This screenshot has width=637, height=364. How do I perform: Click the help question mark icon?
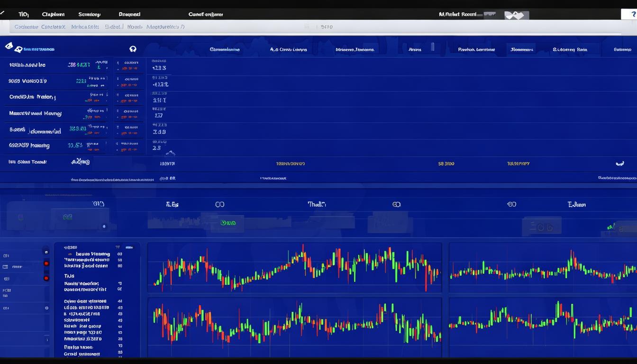pyautogui.click(x=628, y=14)
